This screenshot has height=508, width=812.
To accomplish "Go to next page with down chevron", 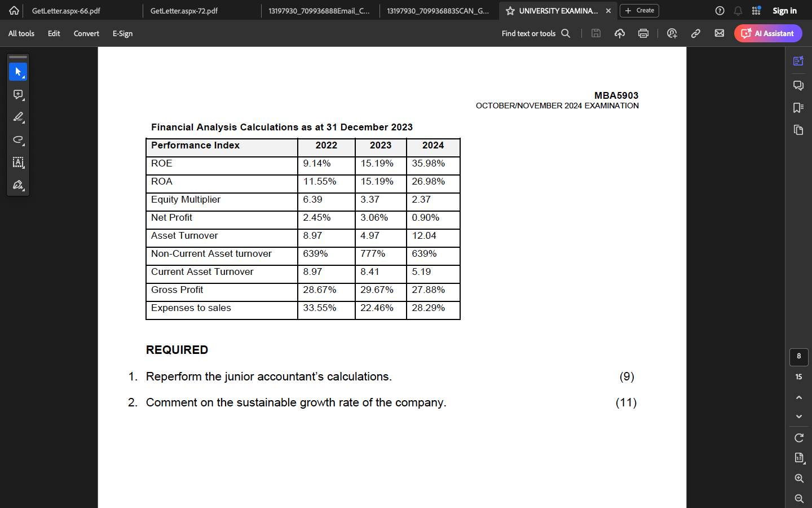I will (x=799, y=417).
